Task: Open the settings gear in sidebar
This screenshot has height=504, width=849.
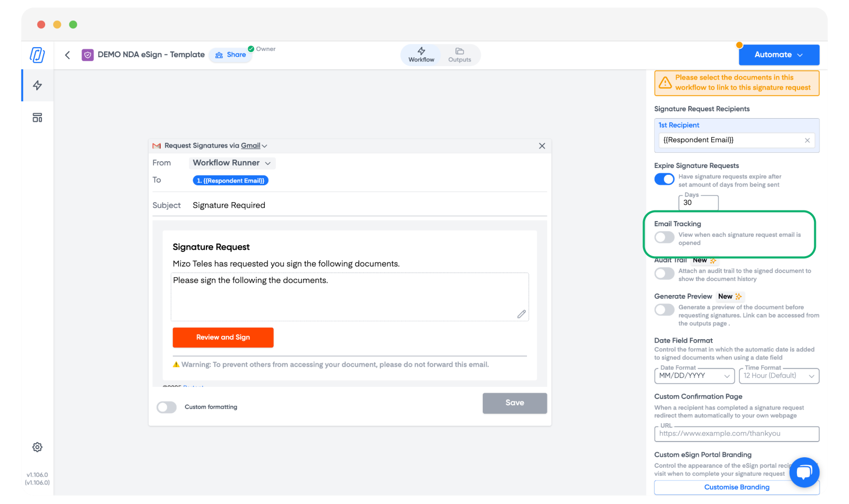Action: (37, 447)
